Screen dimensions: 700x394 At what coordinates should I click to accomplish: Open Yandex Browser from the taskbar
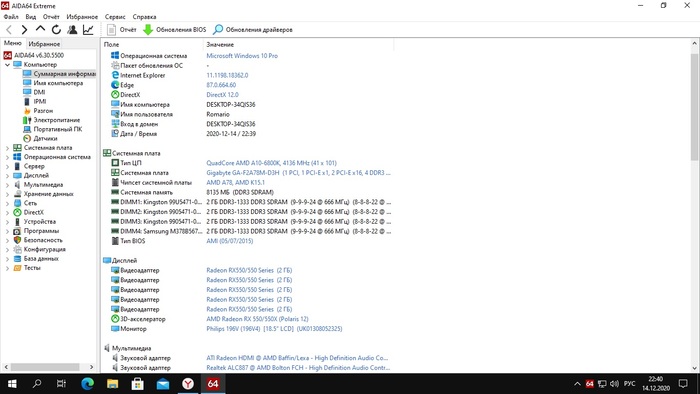point(188,384)
